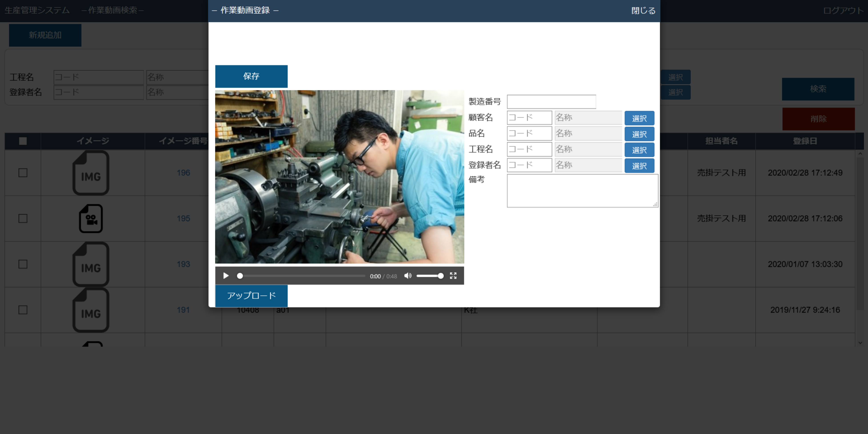This screenshot has width=868, height=434.
Task: Enter fullscreen mode for the video
Action: (x=453, y=276)
